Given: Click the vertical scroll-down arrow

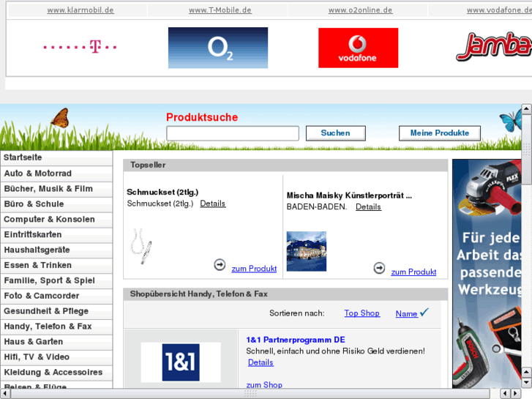Looking at the screenshot, I should tap(526, 382).
